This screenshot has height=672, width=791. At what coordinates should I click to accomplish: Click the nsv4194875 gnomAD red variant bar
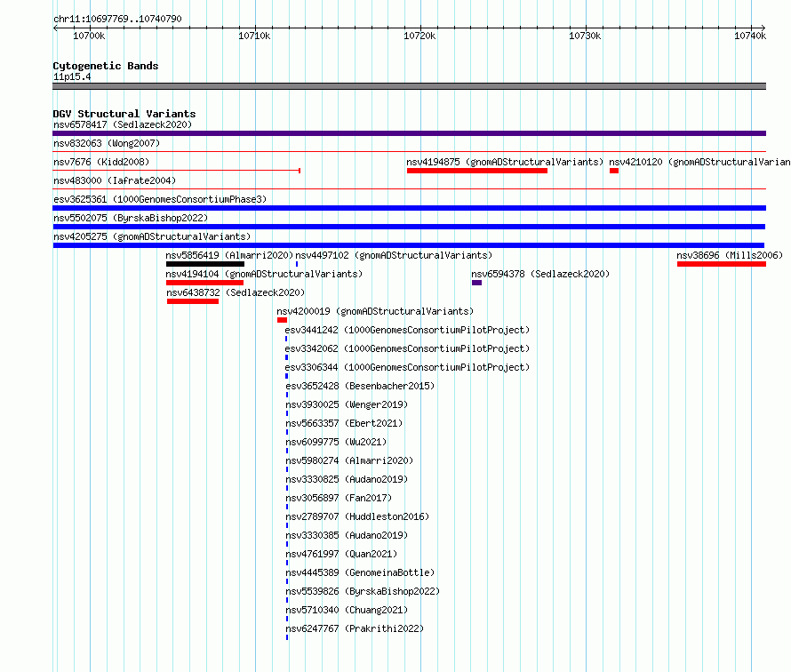click(x=476, y=171)
